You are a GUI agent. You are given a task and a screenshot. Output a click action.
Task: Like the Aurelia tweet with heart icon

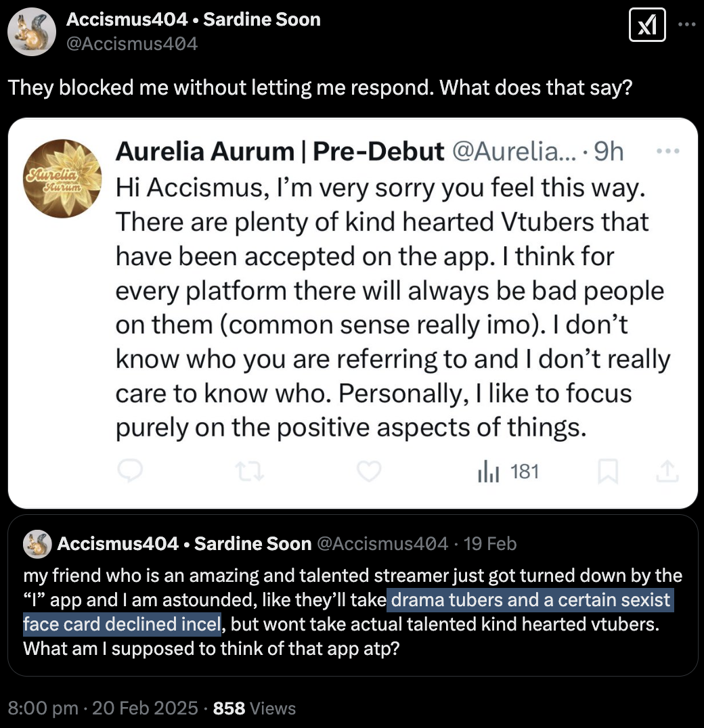(369, 471)
